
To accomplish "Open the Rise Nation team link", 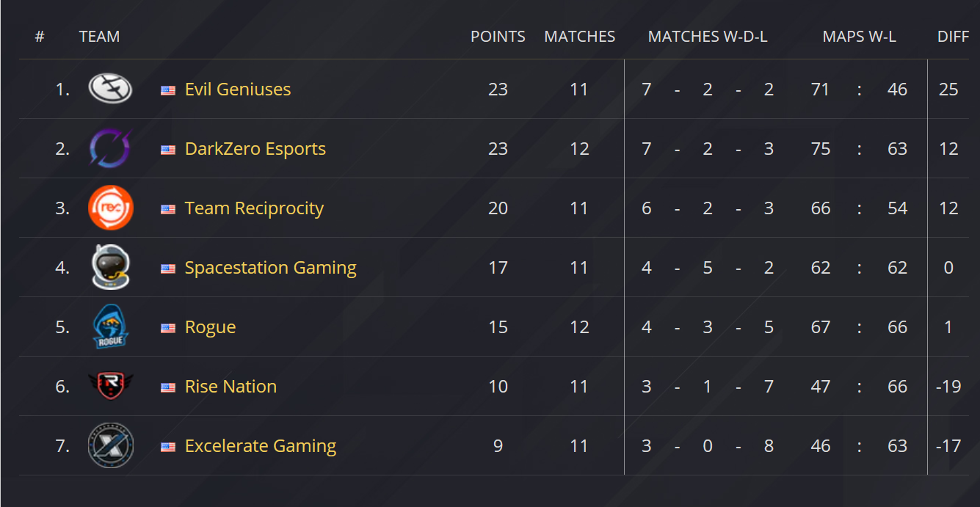I will pos(231,387).
